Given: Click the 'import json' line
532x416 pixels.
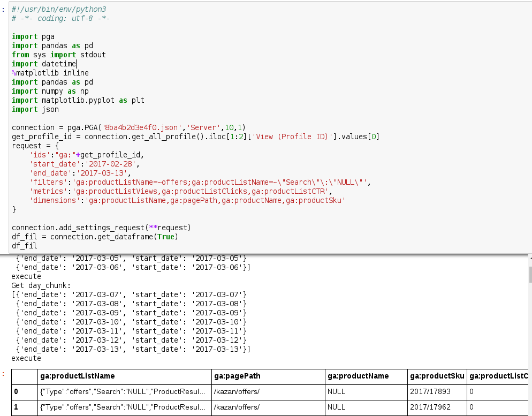Looking at the screenshot, I should point(35,110).
